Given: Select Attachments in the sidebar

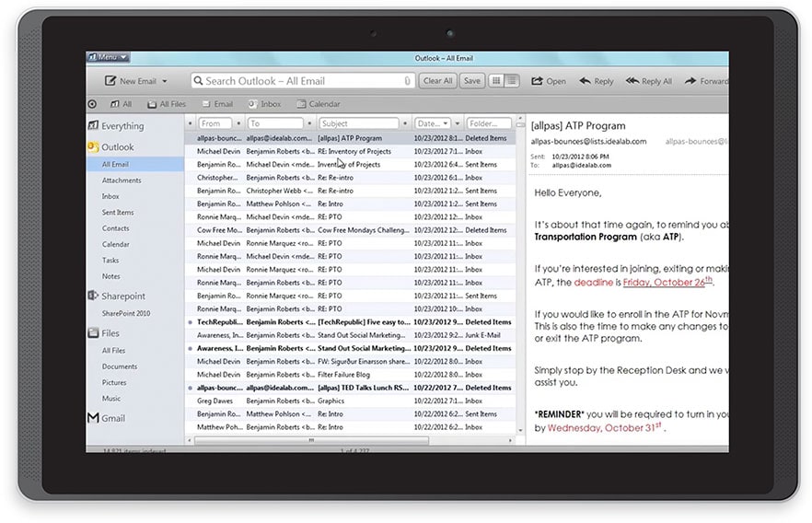Looking at the screenshot, I should point(122,180).
